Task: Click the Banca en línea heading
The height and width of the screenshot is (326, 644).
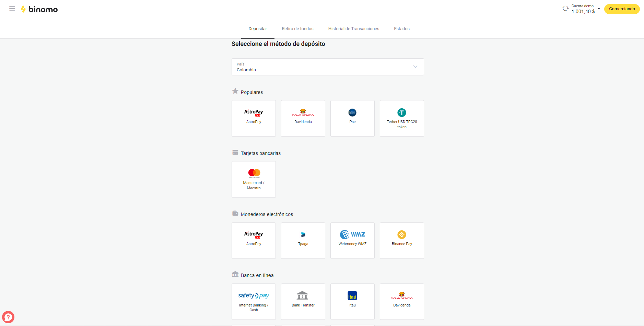Action: (257, 275)
